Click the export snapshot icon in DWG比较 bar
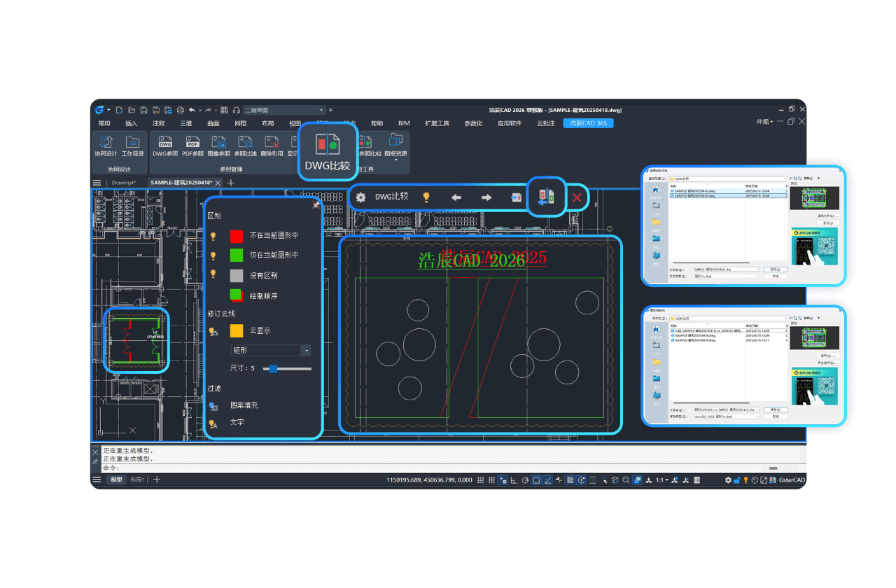Image resolution: width=896 pixels, height=588 pixels. point(546,197)
